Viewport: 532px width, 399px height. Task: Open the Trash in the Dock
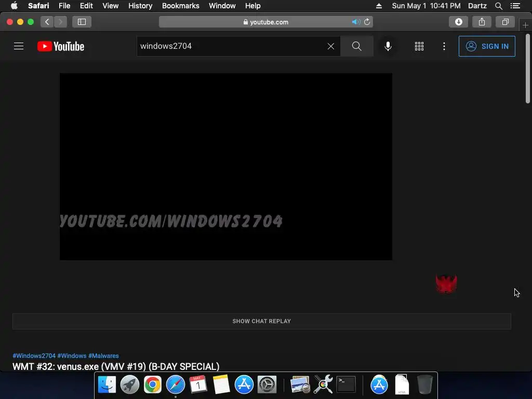pos(424,385)
